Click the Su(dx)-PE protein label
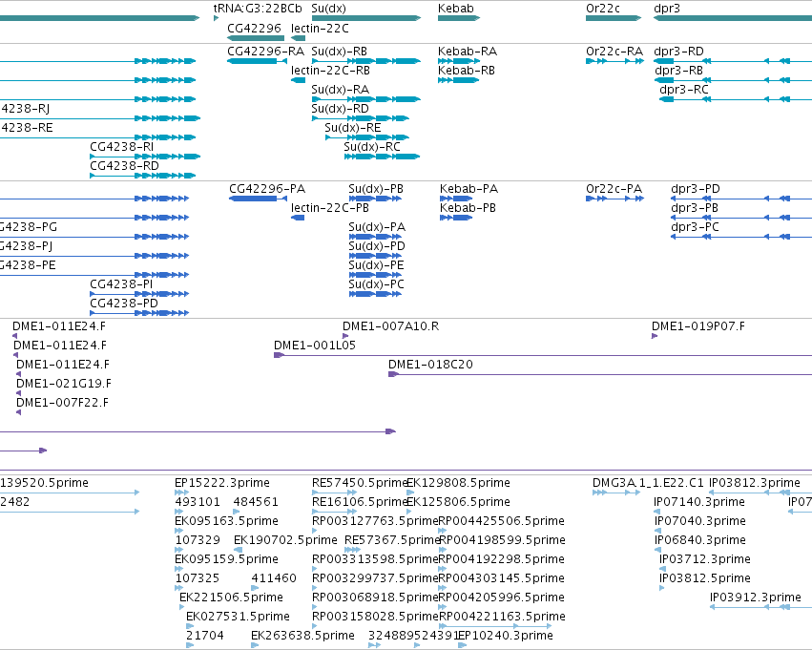 (376, 265)
